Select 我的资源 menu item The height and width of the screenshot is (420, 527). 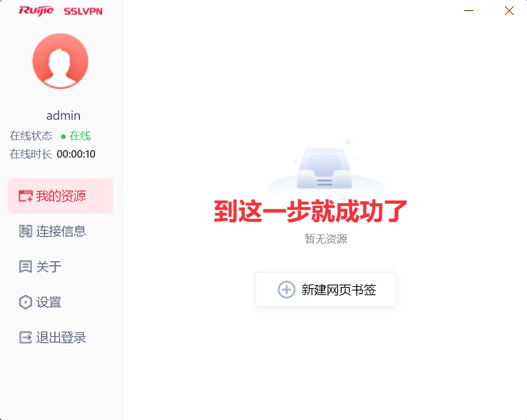tap(60, 196)
